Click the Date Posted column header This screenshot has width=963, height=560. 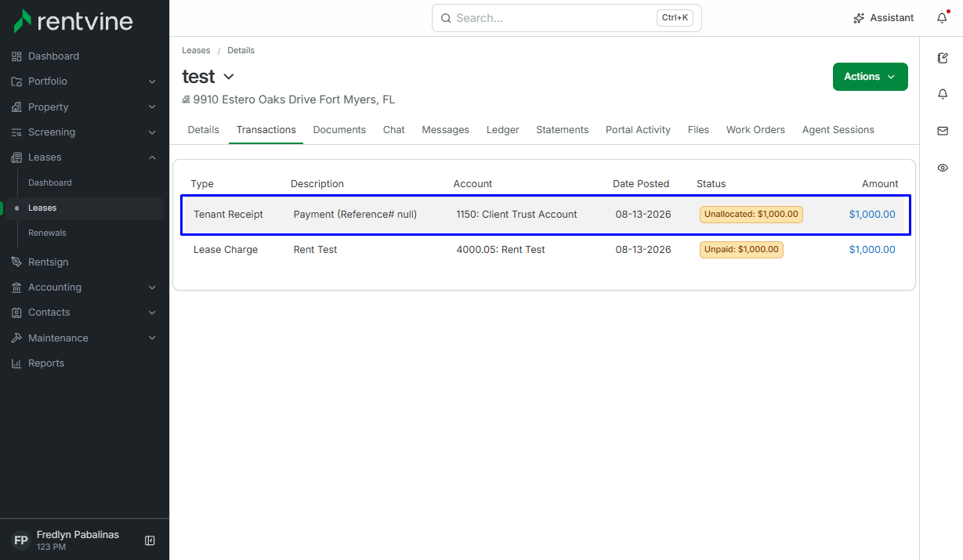(641, 184)
